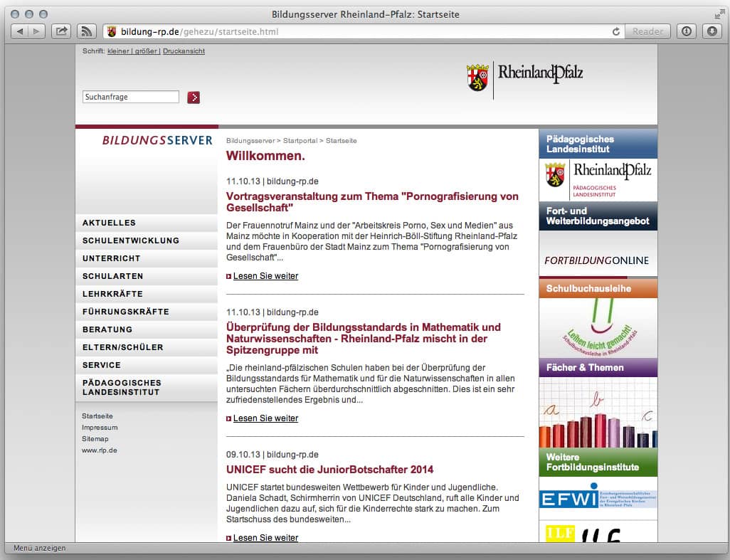Select Schulentwicklung in the left navigation
The height and width of the screenshot is (560, 730).
click(131, 241)
